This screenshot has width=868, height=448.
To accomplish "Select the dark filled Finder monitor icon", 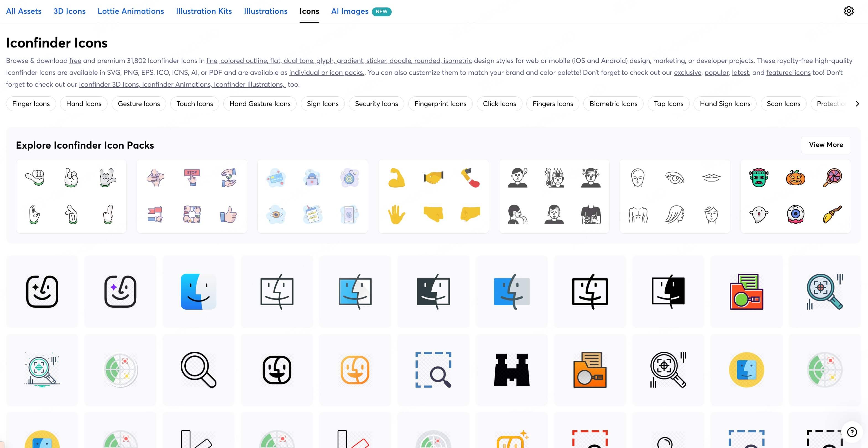I will 433,291.
